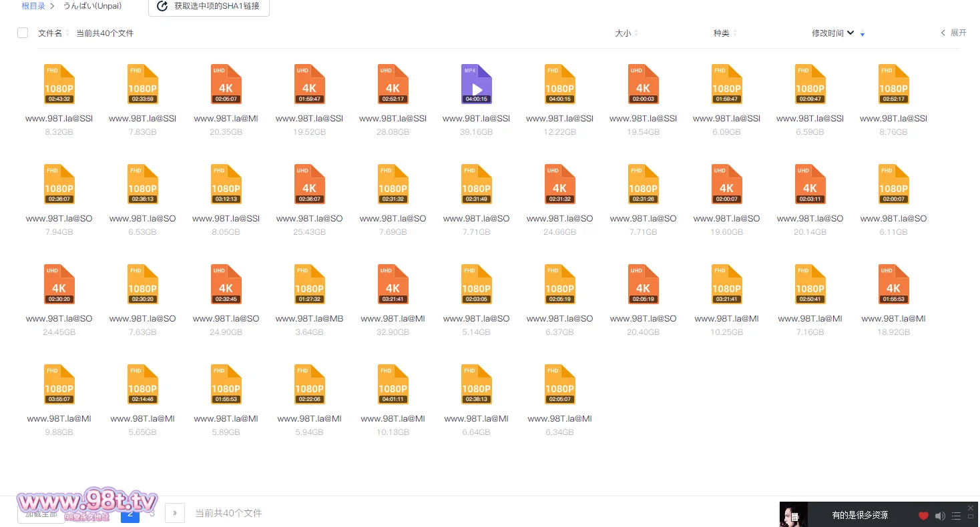Open the 4K file sized 28.08GB

[393, 84]
